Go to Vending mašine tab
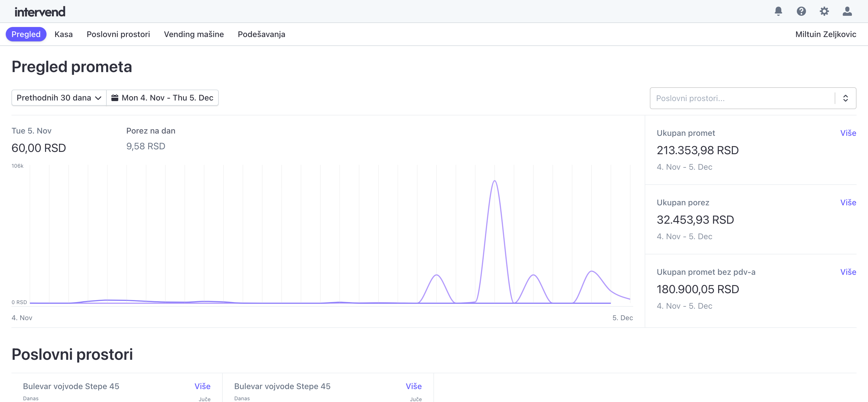 click(x=194, y=34)
